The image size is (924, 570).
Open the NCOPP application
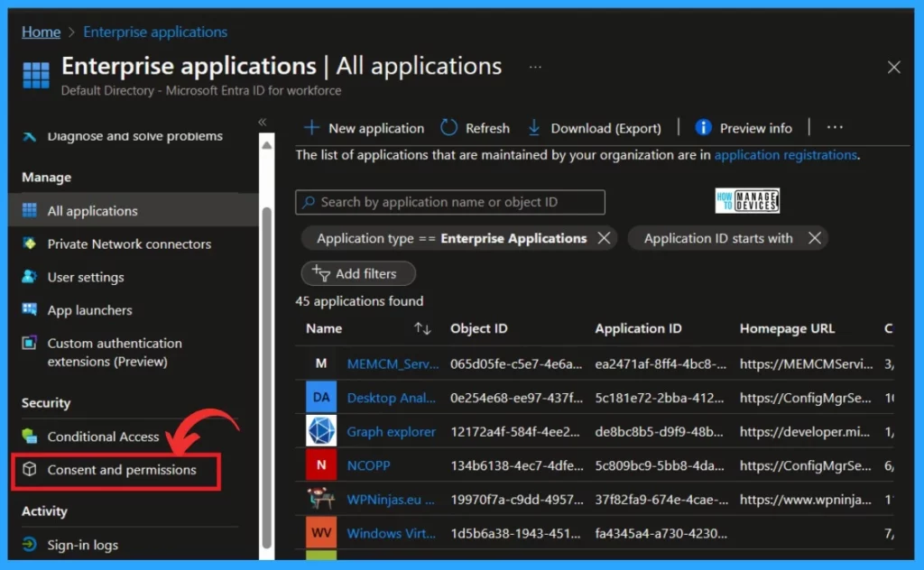click(x=368, y=465)
